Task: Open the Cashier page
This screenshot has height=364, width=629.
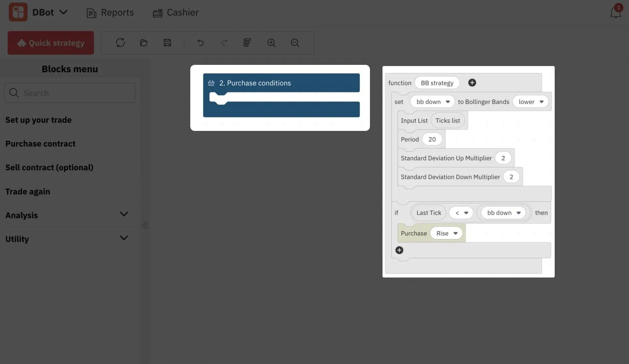Action: [175, 13]
